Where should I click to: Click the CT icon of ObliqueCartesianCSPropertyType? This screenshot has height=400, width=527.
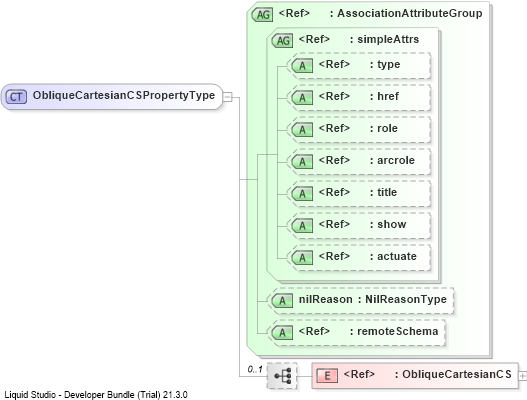tap(16, 97)
